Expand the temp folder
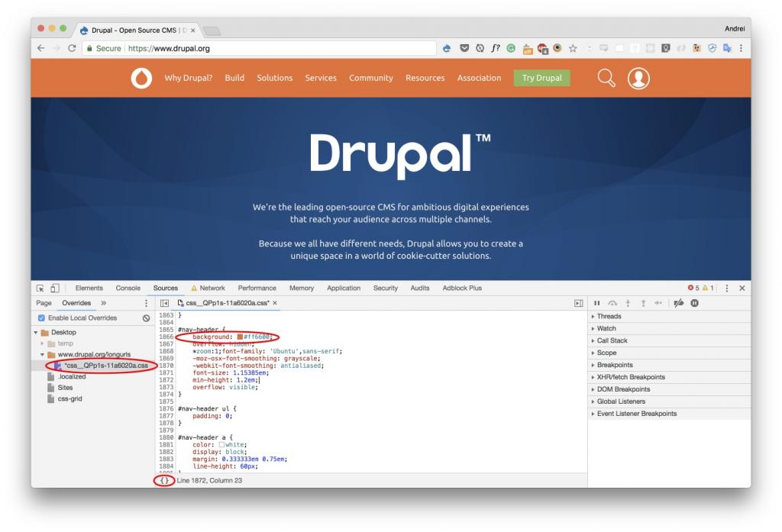This screenshot has width=782, height=532. [43, 343]
